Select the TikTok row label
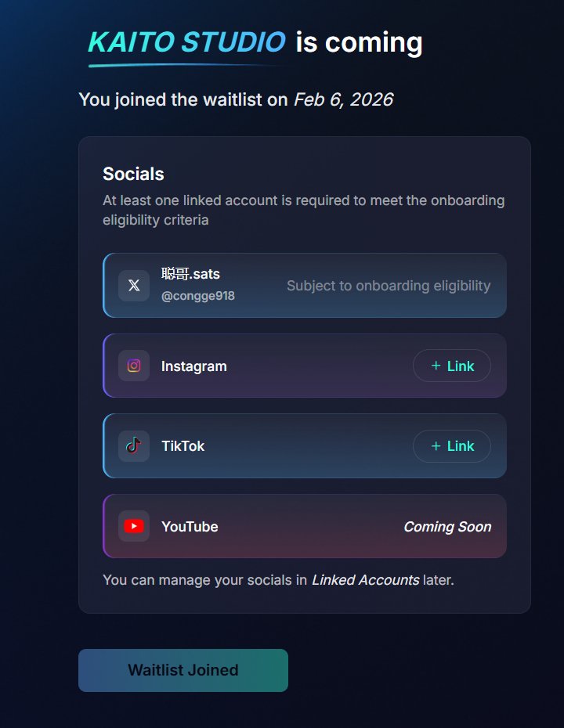This screenshot has width=564, height=728. click(183, 446)
